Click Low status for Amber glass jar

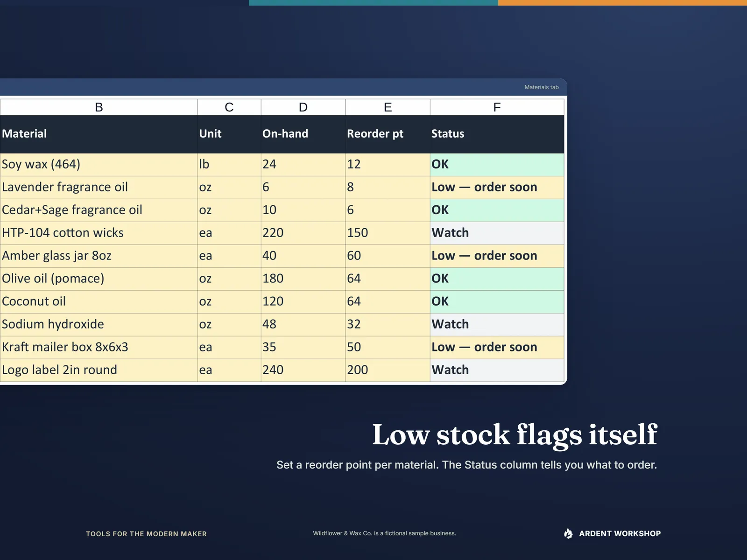pyautogui.click(x=497, y=256)
